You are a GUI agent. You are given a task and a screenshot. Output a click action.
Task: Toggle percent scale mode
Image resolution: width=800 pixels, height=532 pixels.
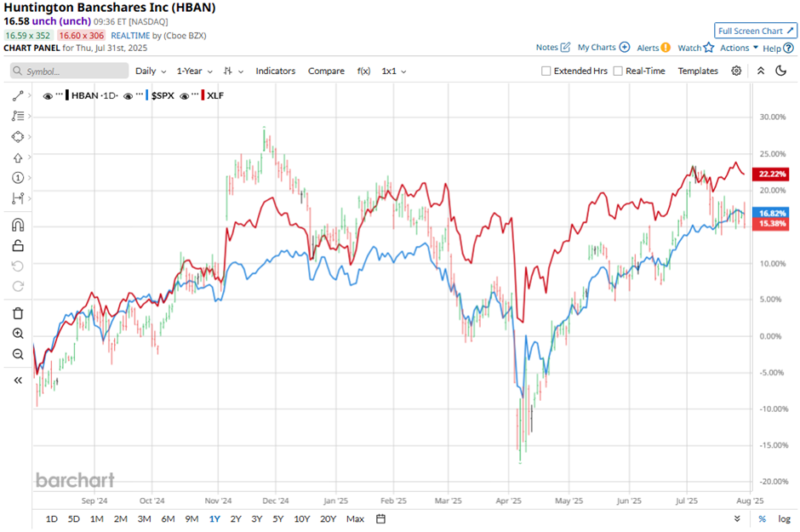(763, 518)
